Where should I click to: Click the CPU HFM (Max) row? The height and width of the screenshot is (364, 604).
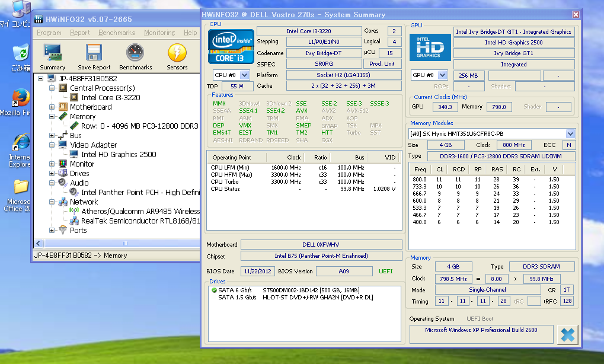pyautogui.click(x=303, y=174)
